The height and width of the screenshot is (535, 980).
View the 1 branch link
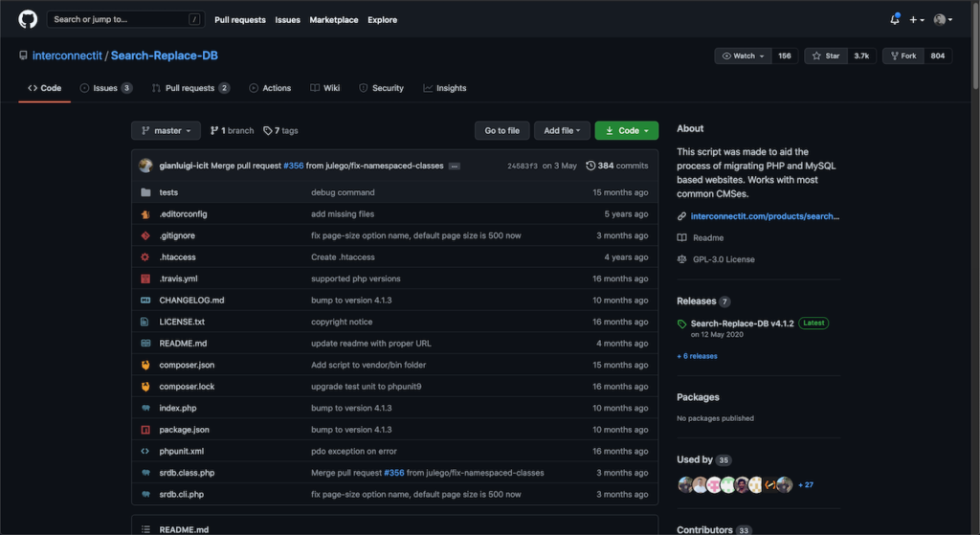(x=232, y=130)
